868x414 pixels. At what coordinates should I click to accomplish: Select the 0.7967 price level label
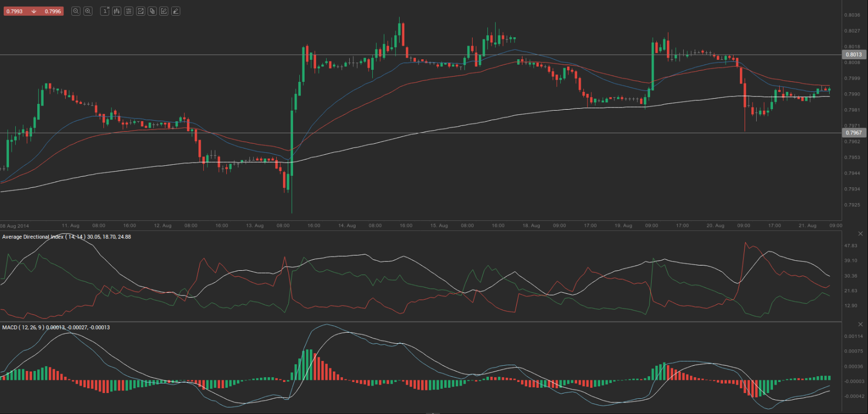coord(853,133)
